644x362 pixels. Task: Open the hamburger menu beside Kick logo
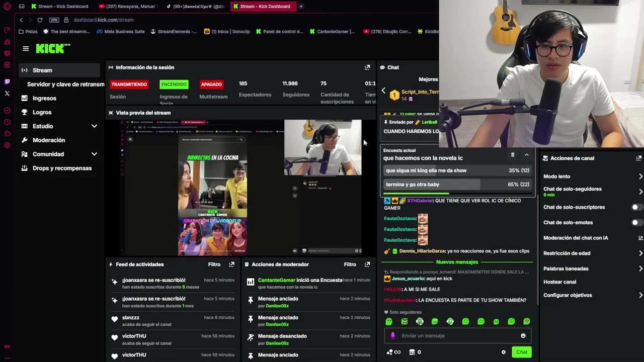click(26, 49)
